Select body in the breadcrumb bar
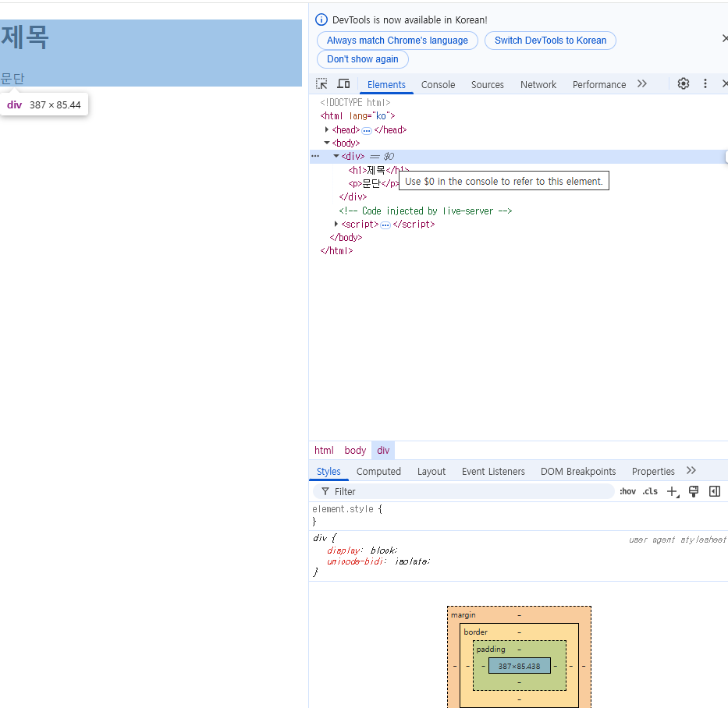Image resolution: width=728 pixels, height=708 pixels. pos(355,451)
